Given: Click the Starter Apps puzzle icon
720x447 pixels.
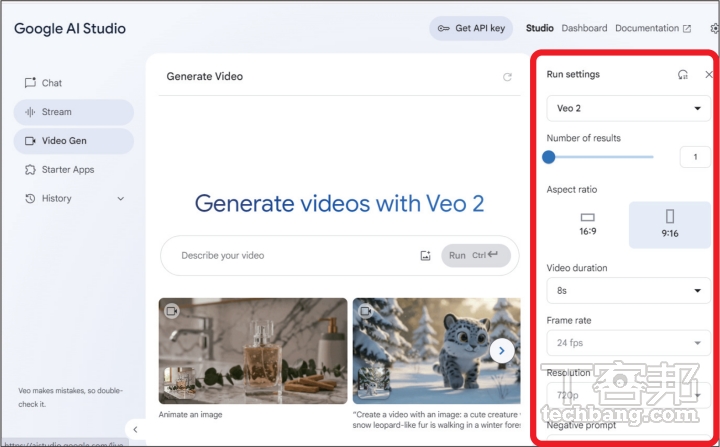Looking at the screenshot, I should pos(30,170).
